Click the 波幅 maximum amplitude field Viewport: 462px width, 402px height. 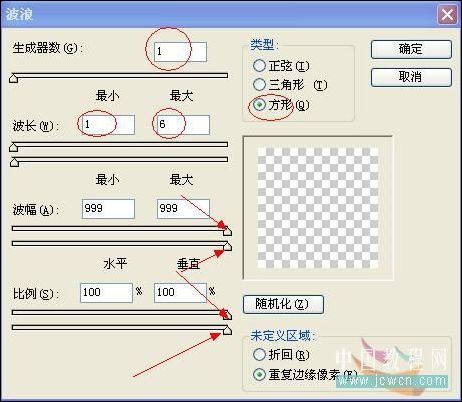tap(183, 209)
